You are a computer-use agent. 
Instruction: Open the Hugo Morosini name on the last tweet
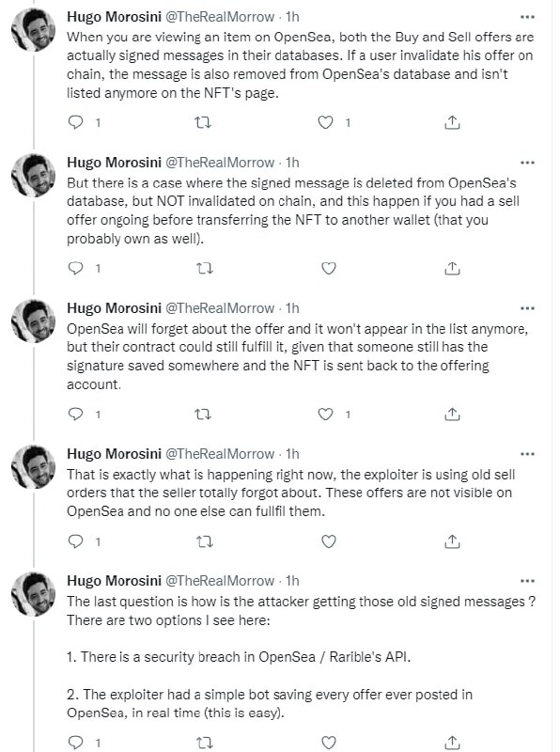(x=114, y=581)
